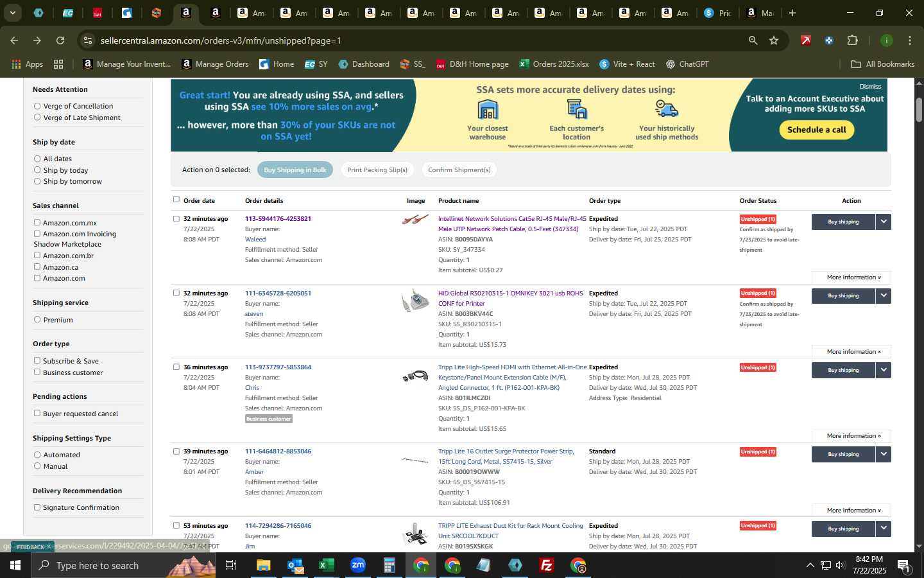The width and height of the screenshot is (924, 578).
Task: Check the Business customer filter
Action: tap(37, 372)
